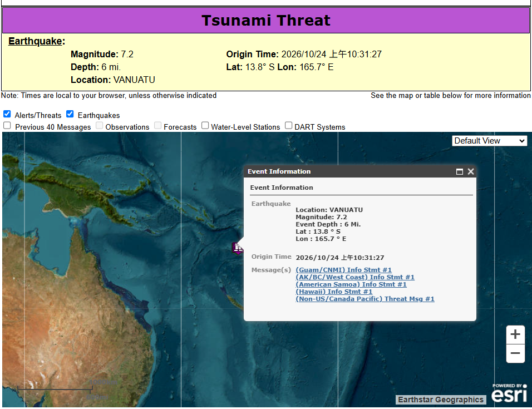Toggle the Observations checkbox
The width and height of the screenshot is (532, 409).
coord(100,125)
